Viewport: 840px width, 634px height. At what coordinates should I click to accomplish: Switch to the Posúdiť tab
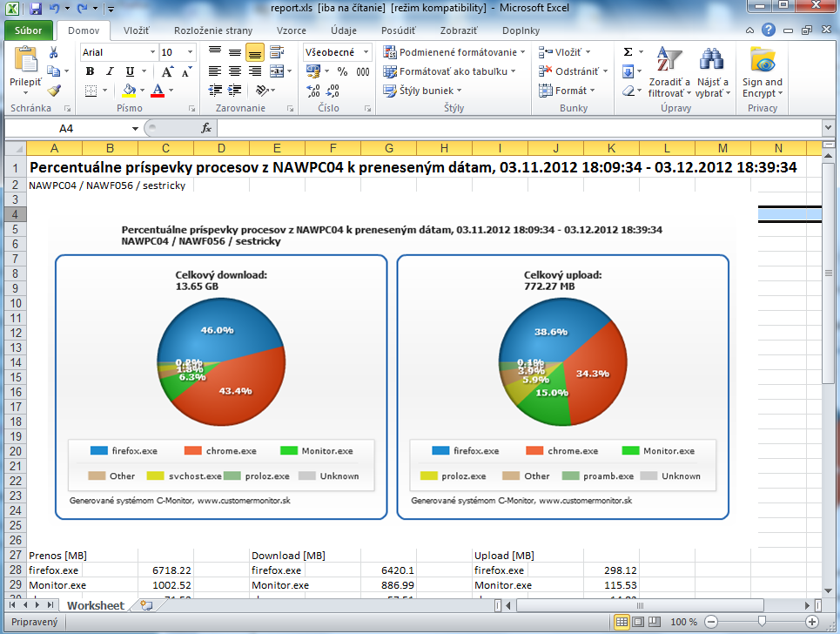click(x=398, y=30)
